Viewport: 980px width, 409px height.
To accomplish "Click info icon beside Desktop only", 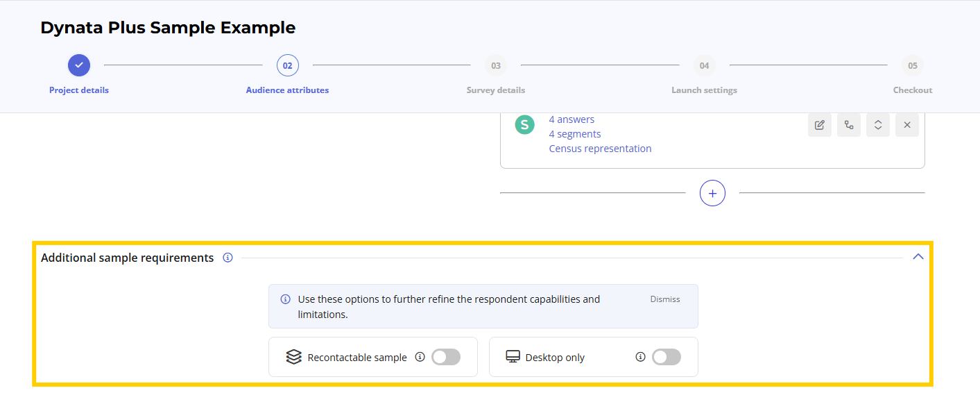I will [640, 357].
